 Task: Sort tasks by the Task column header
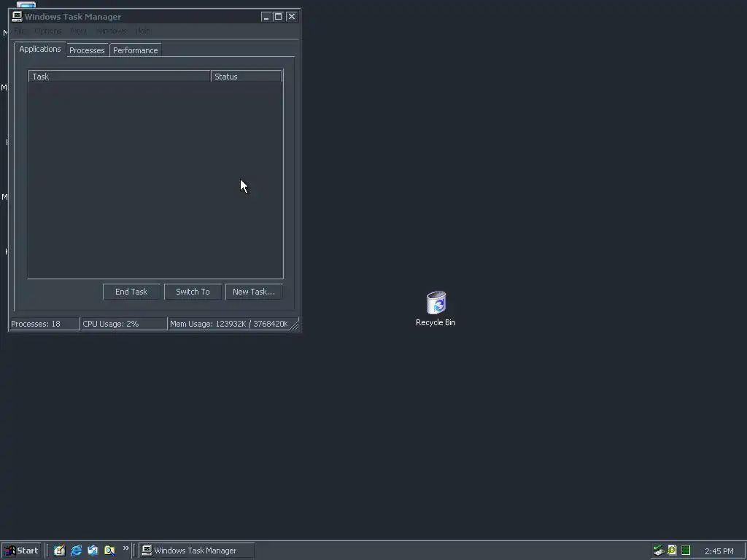click(120, 76)
